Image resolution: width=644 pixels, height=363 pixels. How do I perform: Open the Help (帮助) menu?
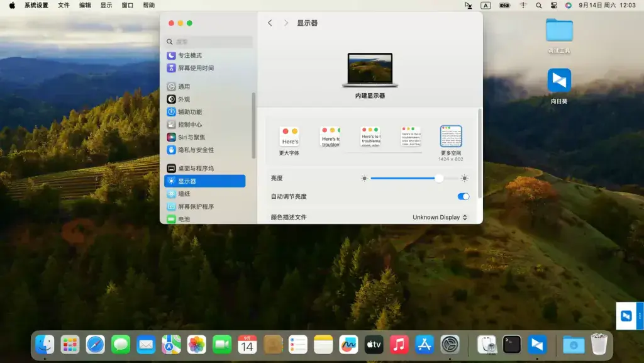click(148, 5)
